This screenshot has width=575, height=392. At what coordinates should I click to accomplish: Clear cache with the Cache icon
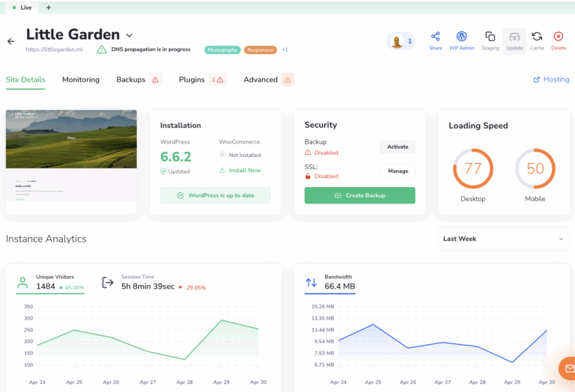tap(537, 36)
